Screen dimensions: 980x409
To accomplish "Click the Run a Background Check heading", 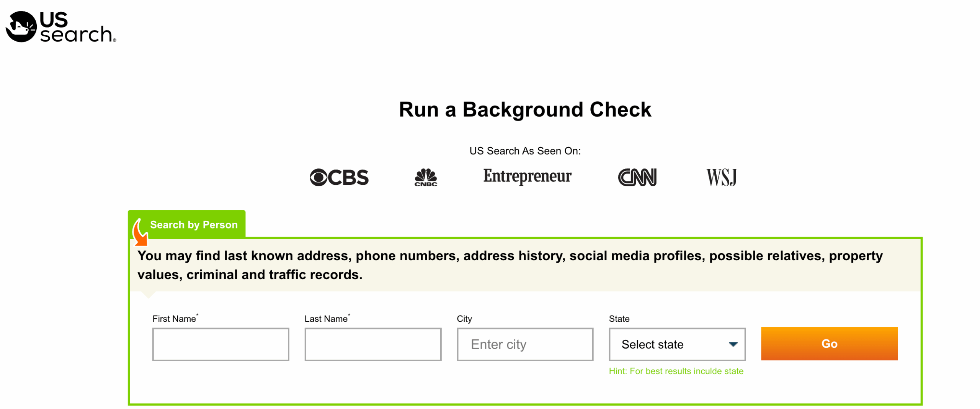I will pyautogui.click(x=524, y=109).
